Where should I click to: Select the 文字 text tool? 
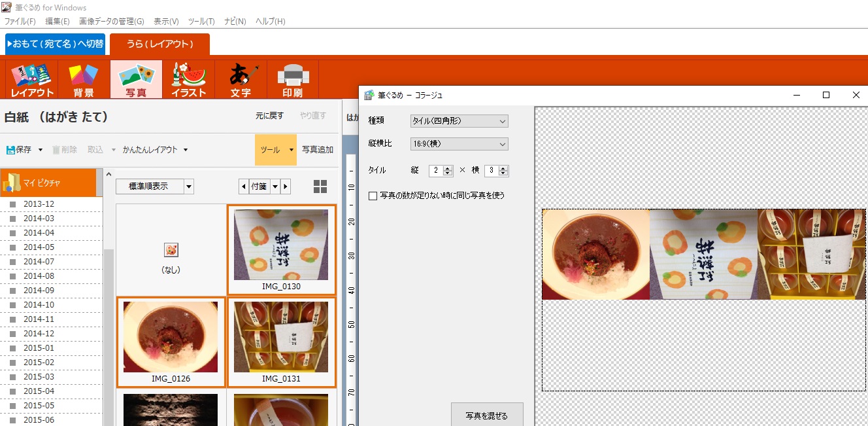click(241, 79)
